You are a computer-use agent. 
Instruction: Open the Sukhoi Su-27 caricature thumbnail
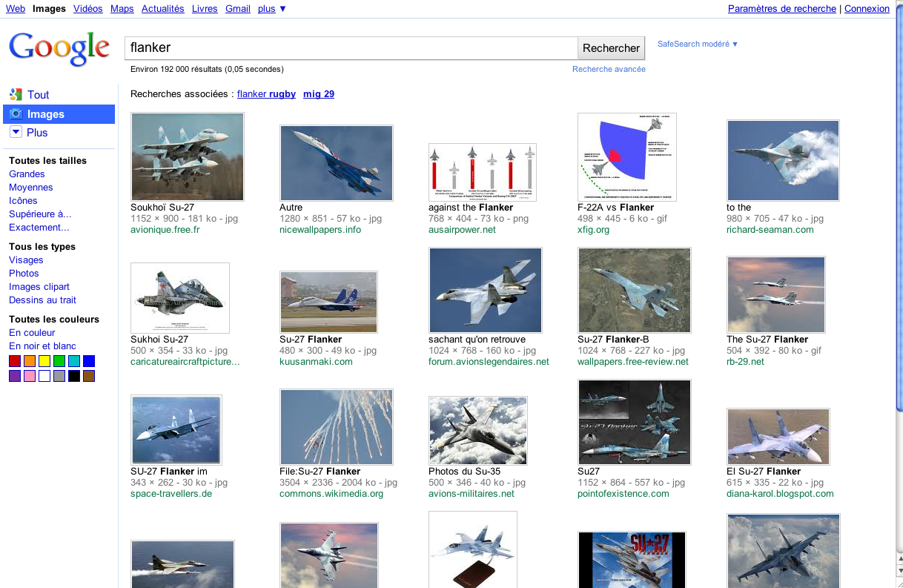[x=179, y=297]
